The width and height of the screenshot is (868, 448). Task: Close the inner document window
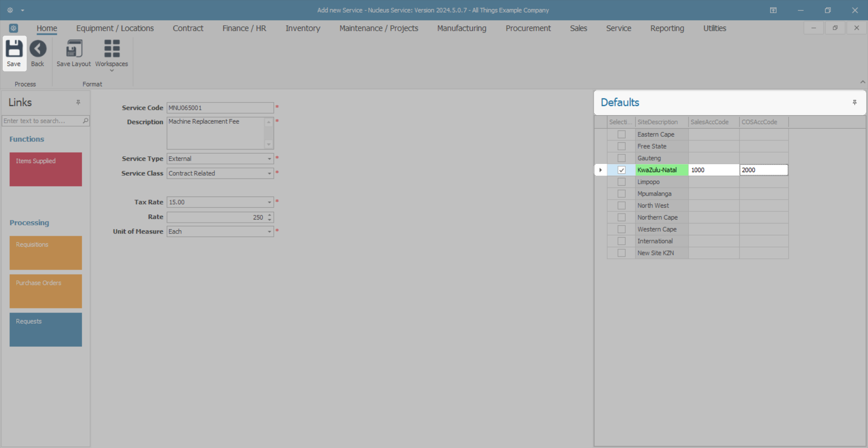(x=857, y=28)
